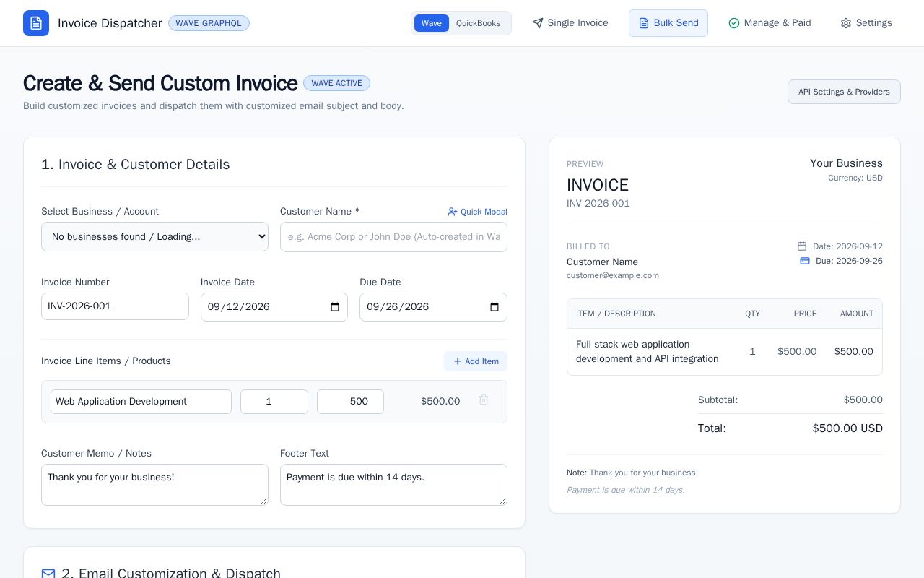Edit the Invoice Number field

(115, 306)
